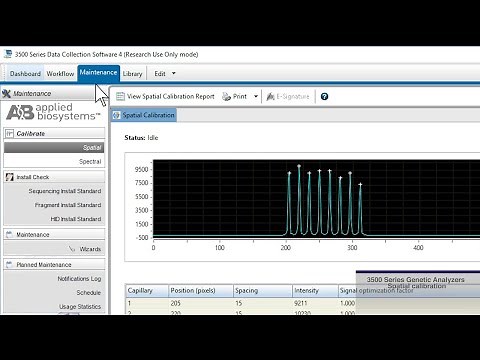Expand the Print dropdown arrow
Viewport: 480px width, 360px height.
click(256, 97)
